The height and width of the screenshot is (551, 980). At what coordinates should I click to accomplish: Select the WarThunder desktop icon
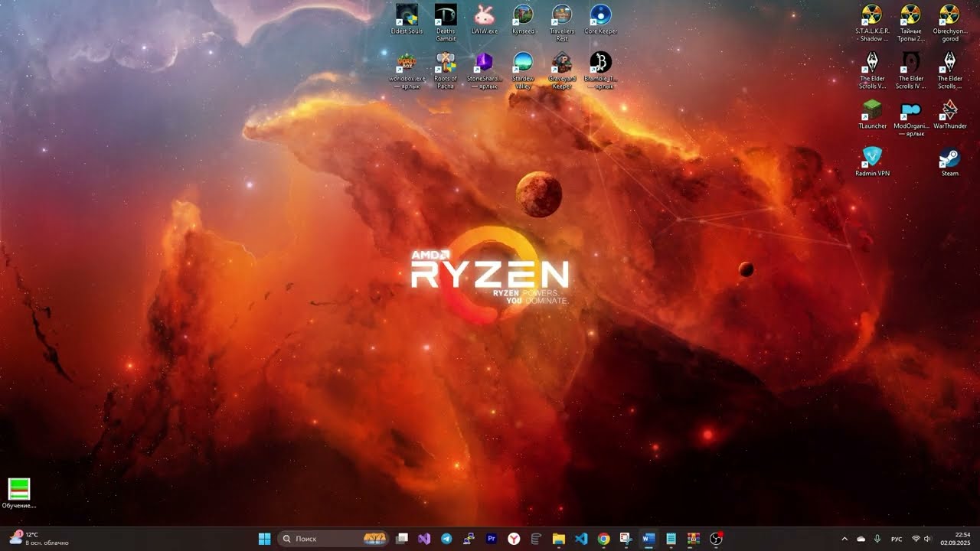[x=949, y=113]
